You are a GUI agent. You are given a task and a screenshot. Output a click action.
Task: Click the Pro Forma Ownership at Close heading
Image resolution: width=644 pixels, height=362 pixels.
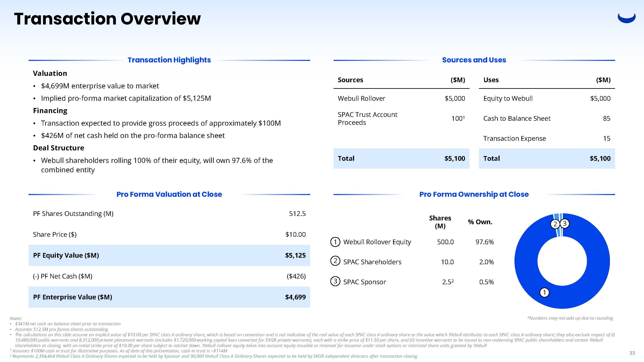click(474, 194)
